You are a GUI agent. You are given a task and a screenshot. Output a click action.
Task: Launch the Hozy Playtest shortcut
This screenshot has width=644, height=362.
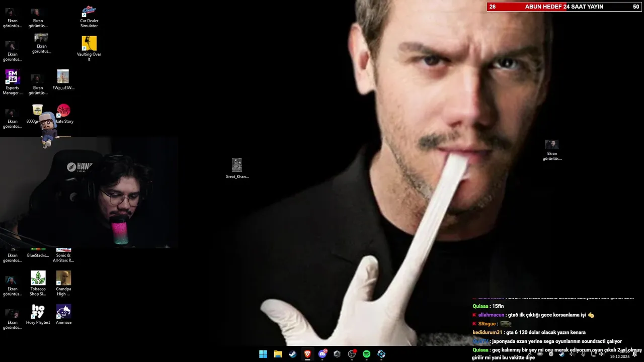point(38,315)
